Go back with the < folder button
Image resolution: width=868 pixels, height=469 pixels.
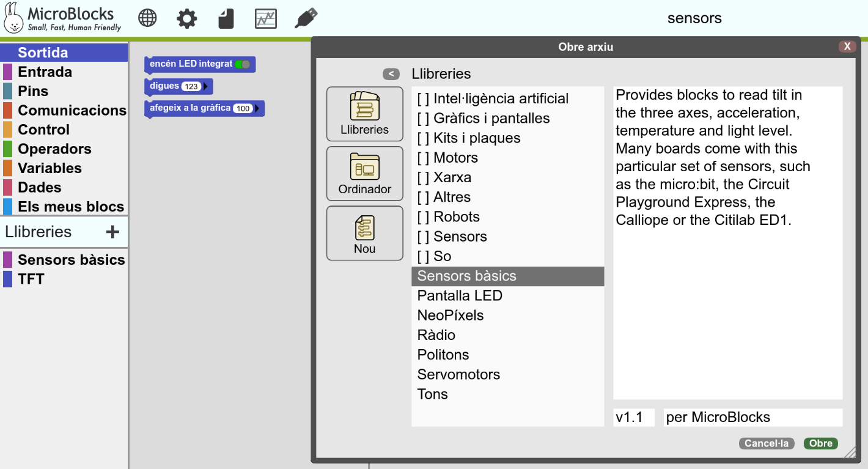click(x=391, y=74)
